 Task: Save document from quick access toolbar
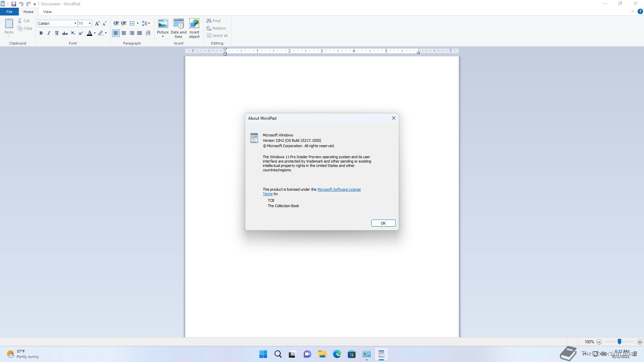pyautogui.click(x=14, y=4)
